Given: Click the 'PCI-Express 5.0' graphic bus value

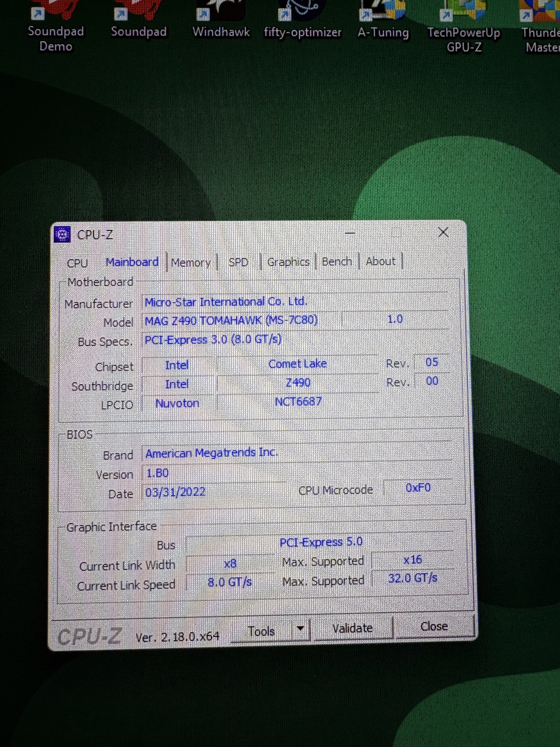Looking at the screenshot, I should pyautogui.click(x=321, y=542).
